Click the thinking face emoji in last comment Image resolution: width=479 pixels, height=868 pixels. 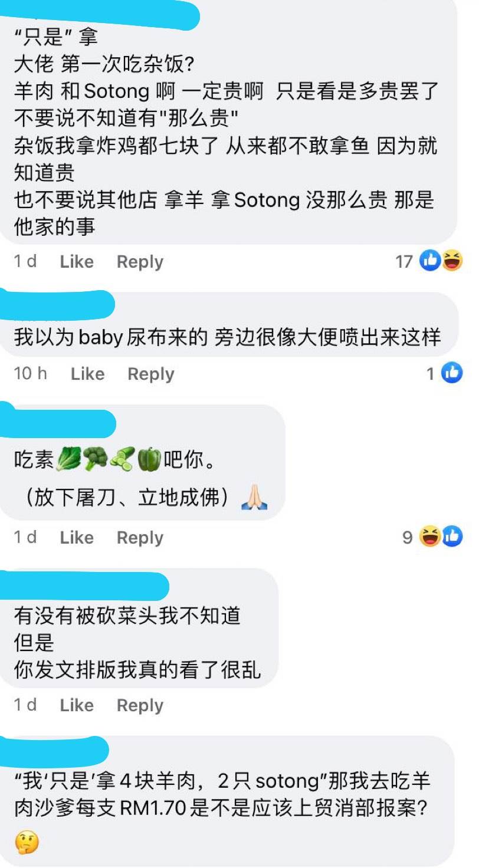(27, 843)
